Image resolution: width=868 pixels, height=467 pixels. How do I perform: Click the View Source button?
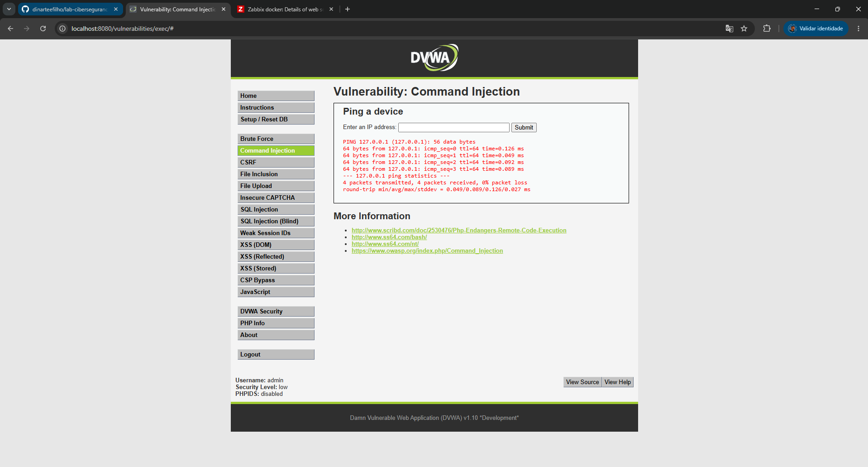coord(582,382)
